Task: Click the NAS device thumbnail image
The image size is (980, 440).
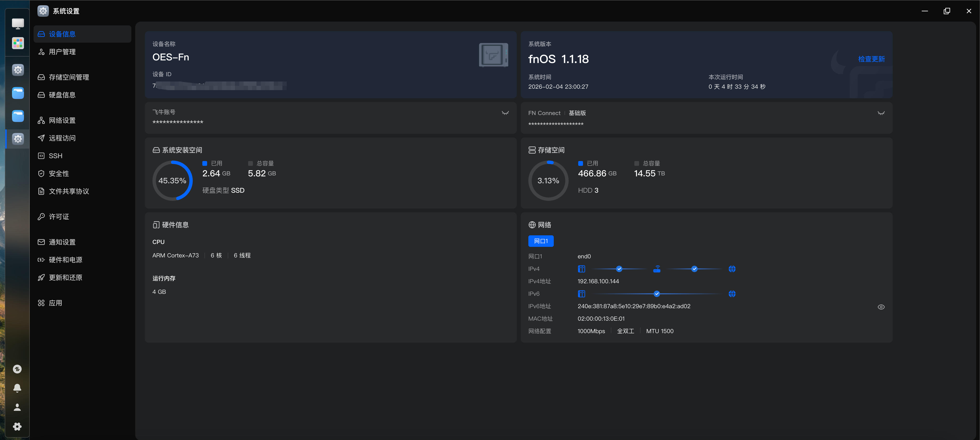Action: point(493,55)
